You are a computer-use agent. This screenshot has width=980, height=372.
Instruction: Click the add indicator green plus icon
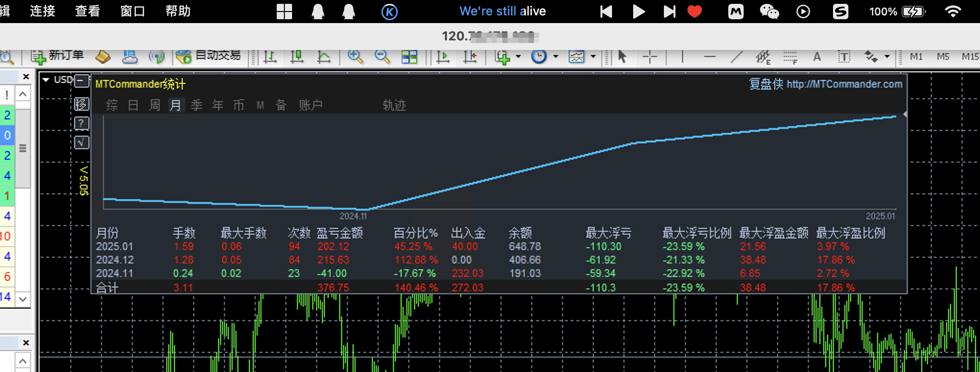pos(502,57)
